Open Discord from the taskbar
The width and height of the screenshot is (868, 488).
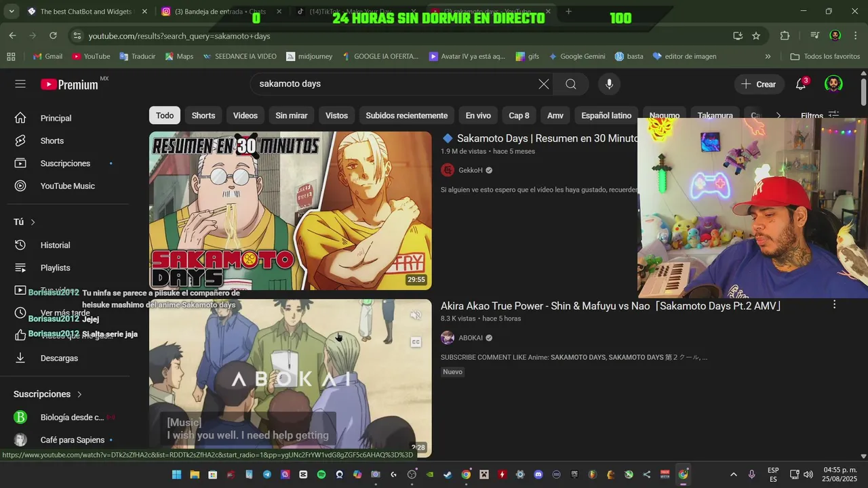(538, 474)
